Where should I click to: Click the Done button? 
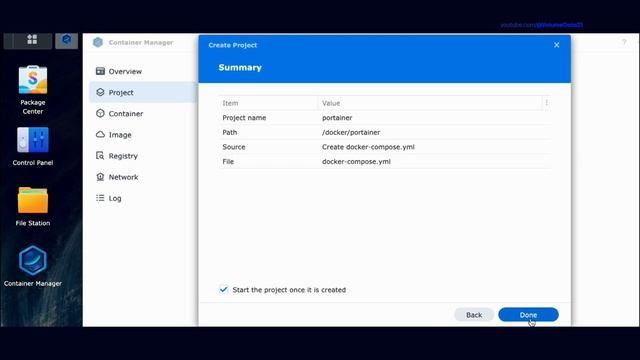tap(528, 315)
